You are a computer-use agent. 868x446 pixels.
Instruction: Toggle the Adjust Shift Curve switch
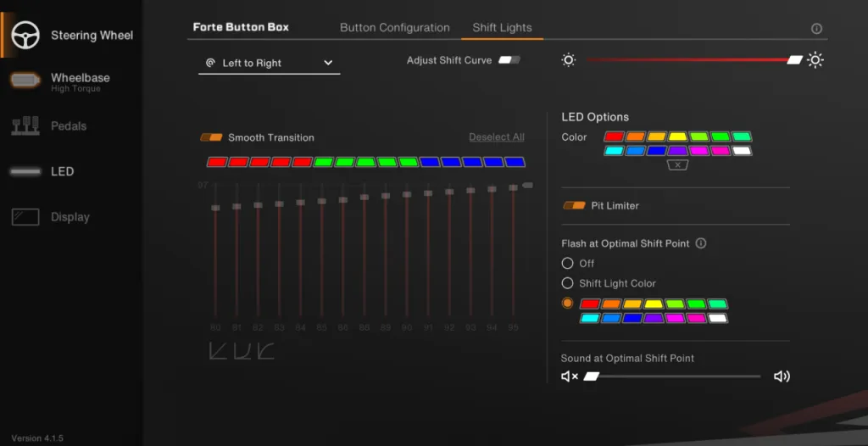(x=509, y=60)
